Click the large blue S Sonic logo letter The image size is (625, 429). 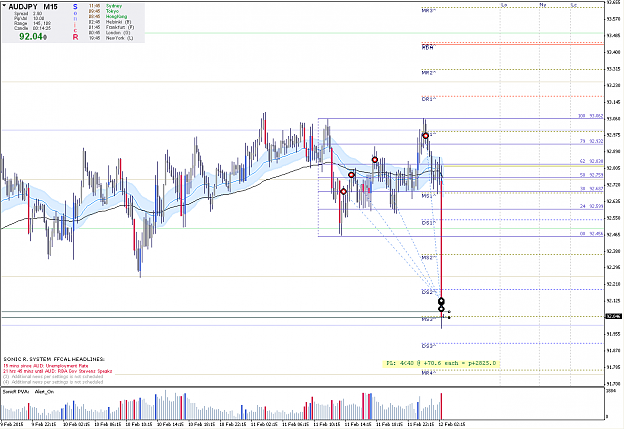(x=75, y=7)
